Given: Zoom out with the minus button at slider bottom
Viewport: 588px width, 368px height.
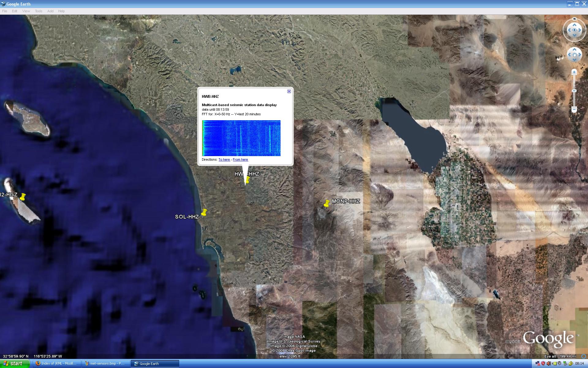Looking at the screenshot, I should (574, 109).
